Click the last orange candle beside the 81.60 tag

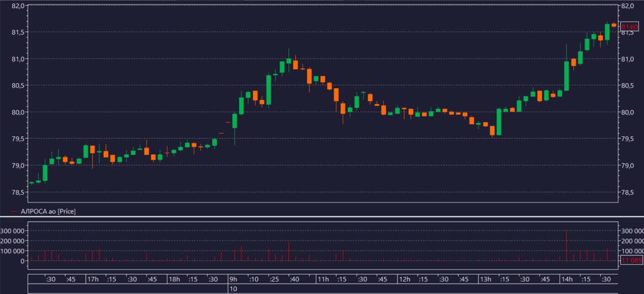pyautogui.click(x=614, y=25)
